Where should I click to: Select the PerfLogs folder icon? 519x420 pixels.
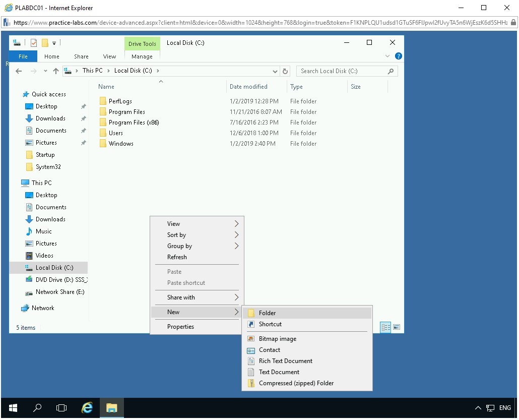103,101
